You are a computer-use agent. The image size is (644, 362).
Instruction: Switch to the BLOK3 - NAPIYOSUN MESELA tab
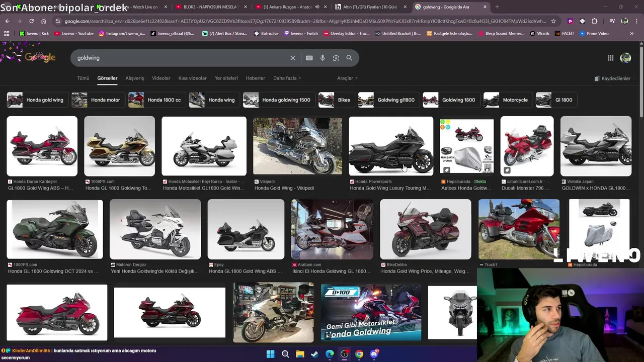tap(210, 7)
